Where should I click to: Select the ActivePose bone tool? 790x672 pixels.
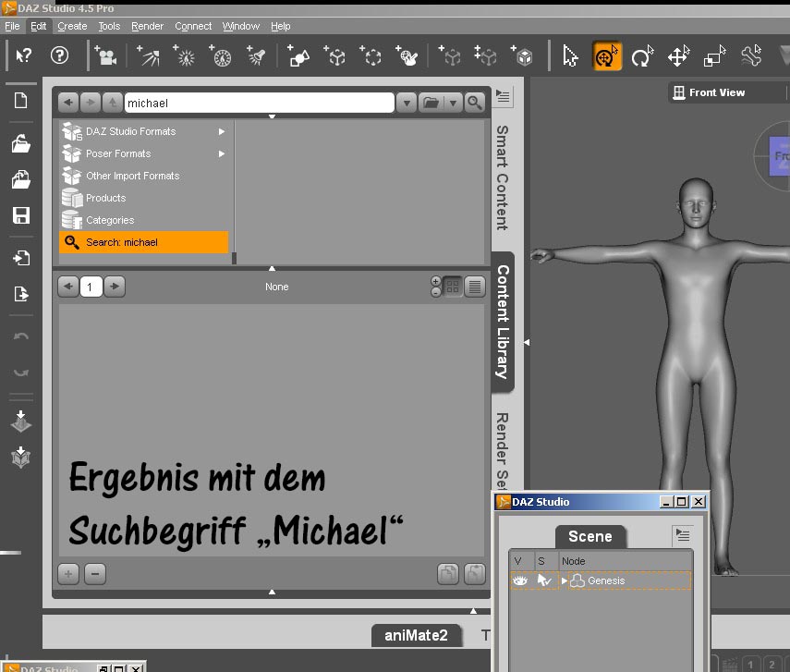751,56
